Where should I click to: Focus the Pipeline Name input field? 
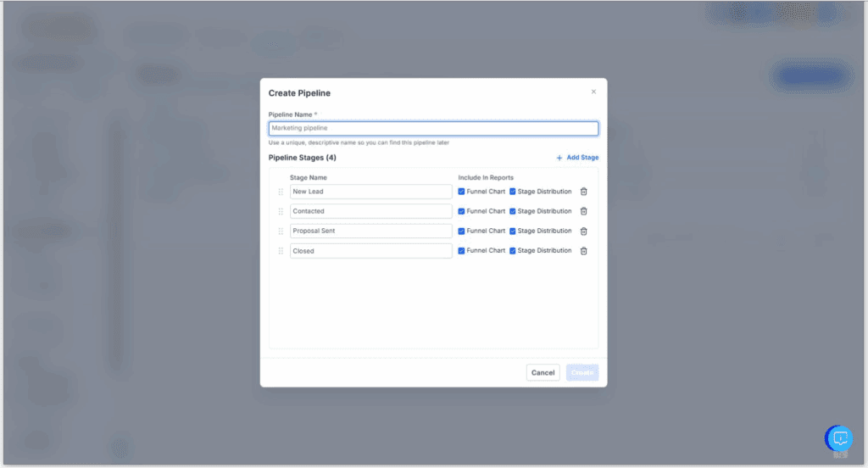(x=433, y=129)
